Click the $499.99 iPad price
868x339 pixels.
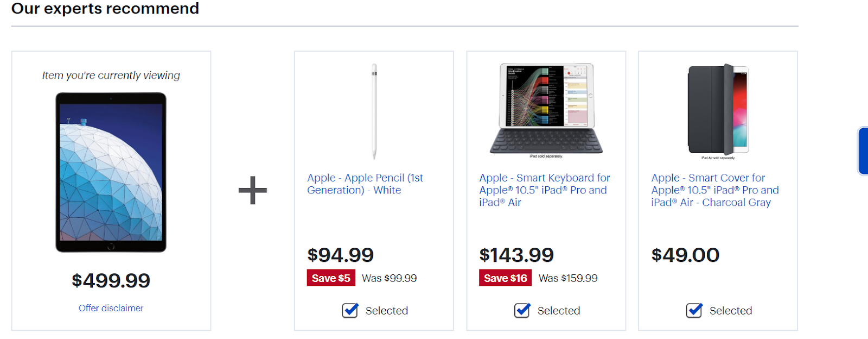111,280
